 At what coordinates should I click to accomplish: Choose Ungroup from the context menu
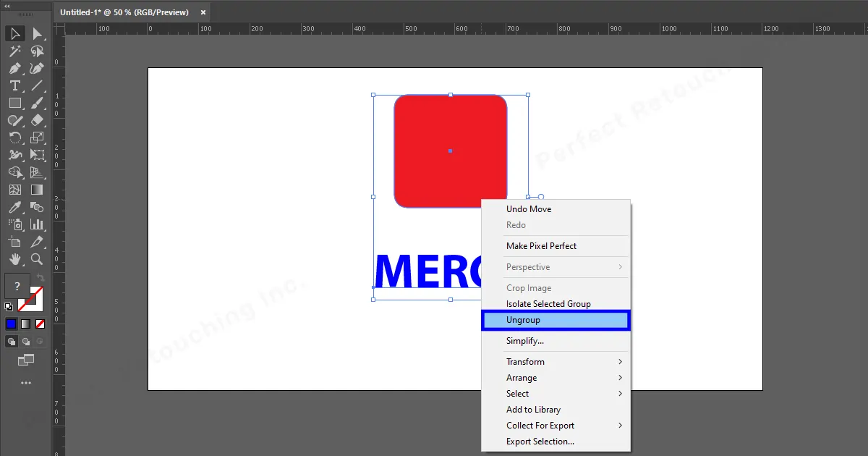523,320
